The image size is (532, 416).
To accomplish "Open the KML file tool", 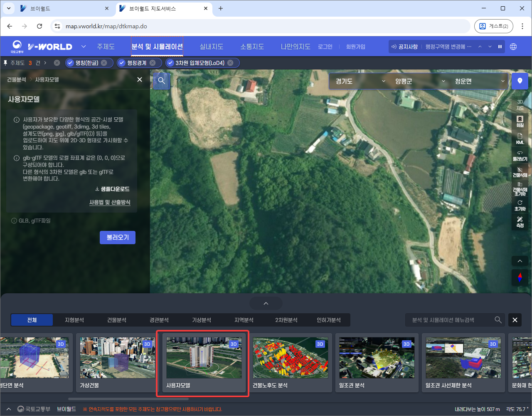I will point(520,139).
